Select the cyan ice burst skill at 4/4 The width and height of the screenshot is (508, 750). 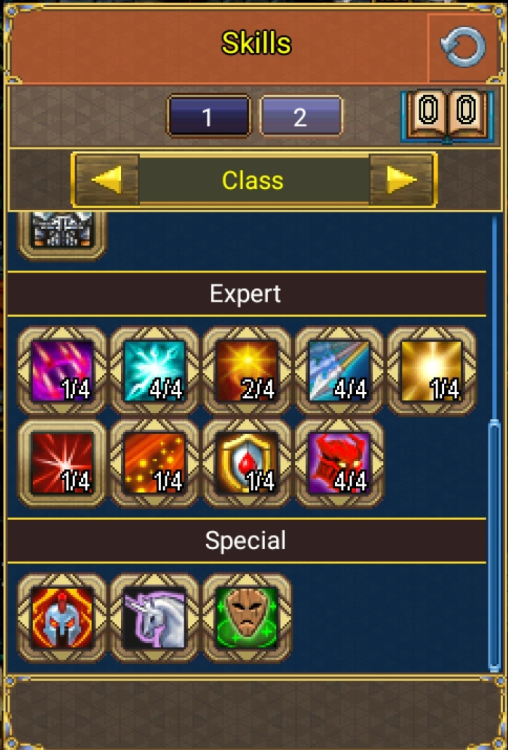point(154,370)
